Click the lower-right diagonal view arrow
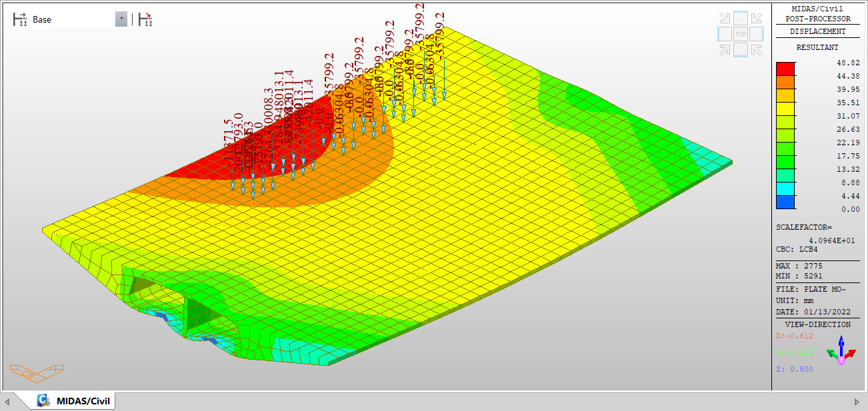The height and width of the screenshot is (411, 868). pyautogui.click(x=757, y=49)
